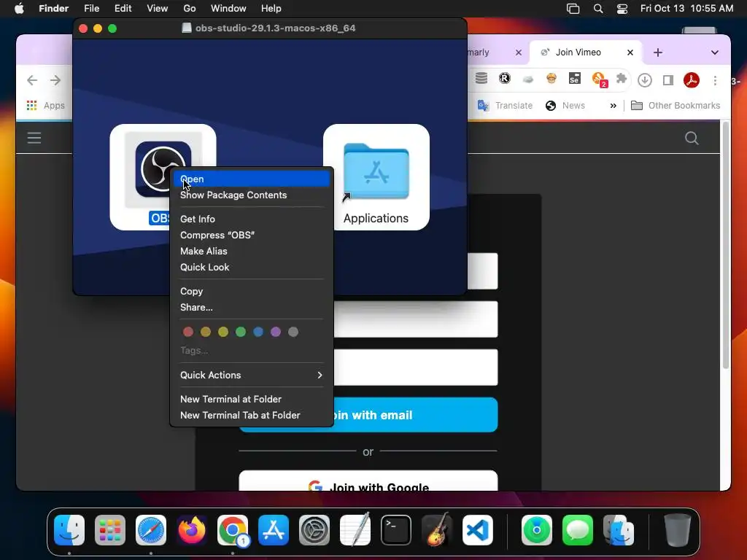Open the Go menu
747x560 pixels.
(x=190, y=9)
